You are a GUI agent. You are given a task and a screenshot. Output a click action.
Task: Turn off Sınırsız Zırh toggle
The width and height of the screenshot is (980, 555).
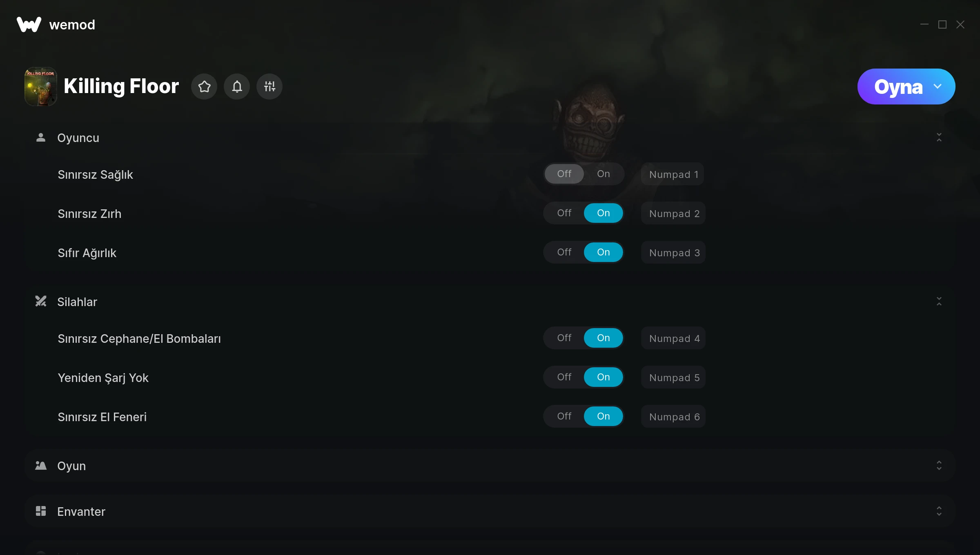[x=564, y=213]
